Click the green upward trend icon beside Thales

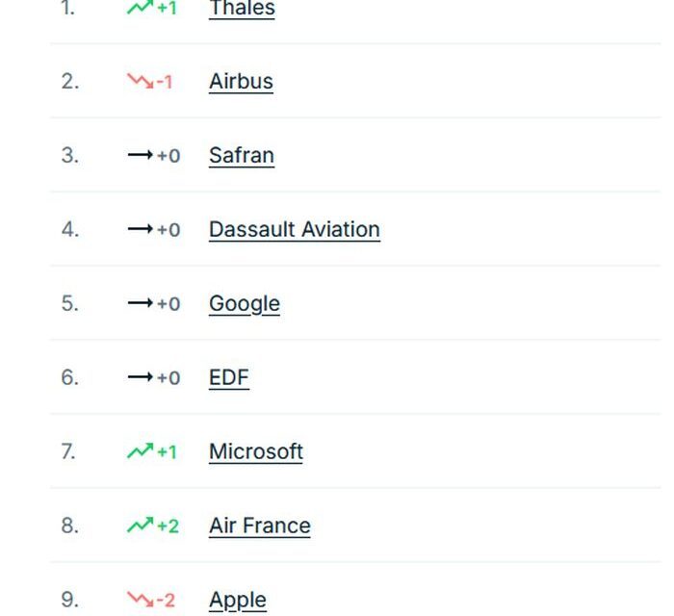[x=141, y=8]
